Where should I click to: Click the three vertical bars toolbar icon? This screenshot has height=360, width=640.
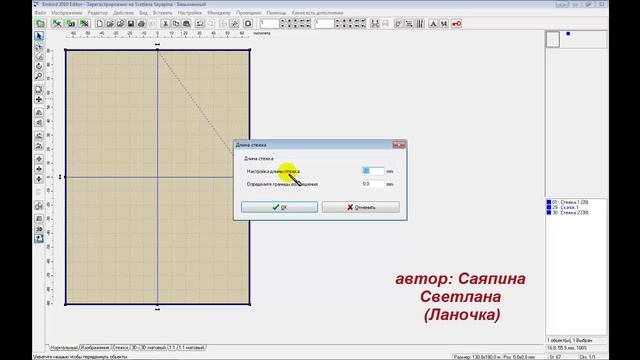tap(420, 24)
